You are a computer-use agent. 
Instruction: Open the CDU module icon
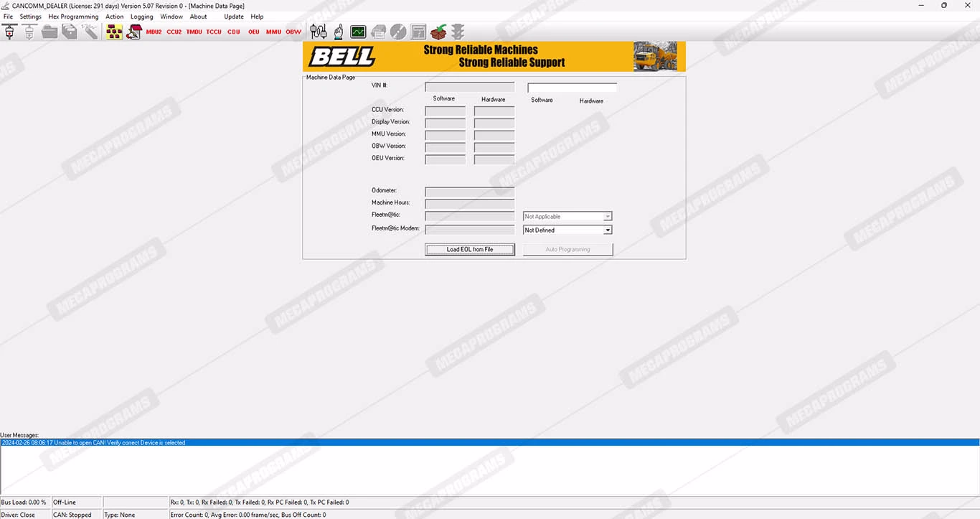point(234,32)
